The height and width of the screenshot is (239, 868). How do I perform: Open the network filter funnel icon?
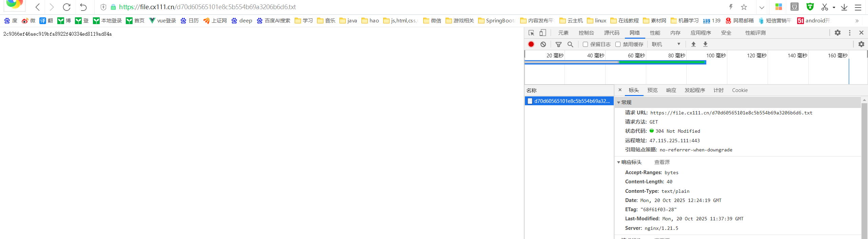tap(558, 44)
